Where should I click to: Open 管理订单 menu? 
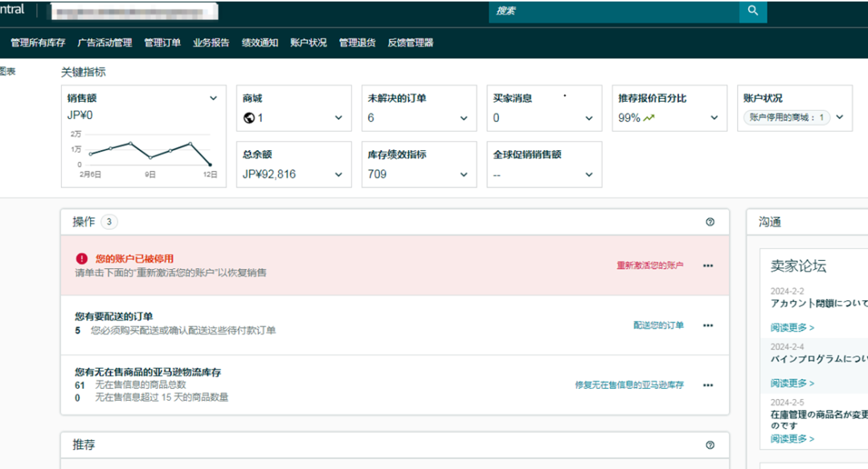pyautogui.click(x=162, y=43)
